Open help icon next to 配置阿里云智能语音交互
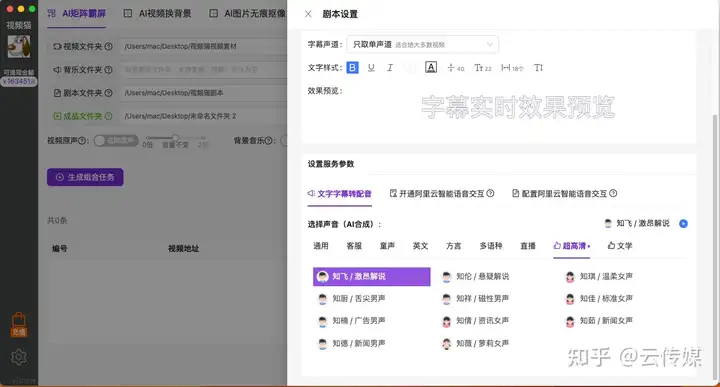The width and height of the screenshot is (720, 387). pyautogui.click(x=613, y=194)
